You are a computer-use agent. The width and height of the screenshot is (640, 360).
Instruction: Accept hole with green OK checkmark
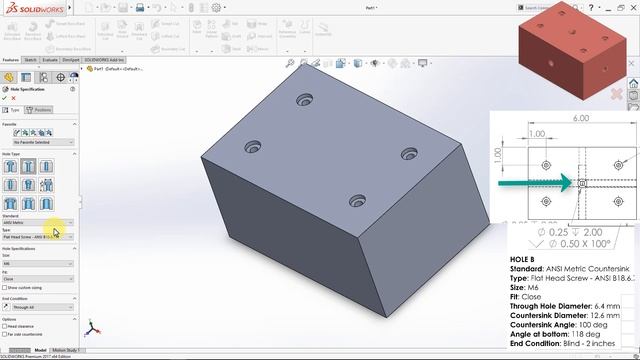coord(4,98)
